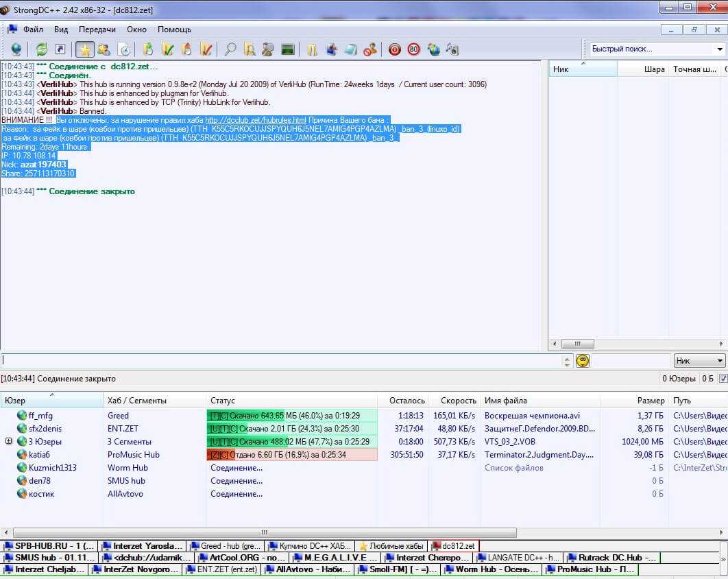
Task: Open the search spy icon
Action: click(x=268, y=49)
